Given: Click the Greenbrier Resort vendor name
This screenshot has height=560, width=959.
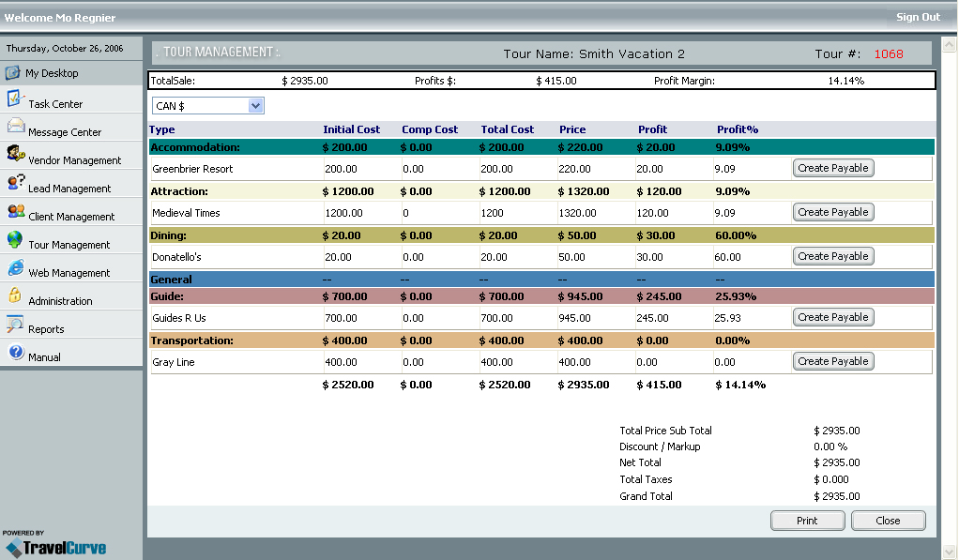Looking at the screenshot, I should pos(192,169).
